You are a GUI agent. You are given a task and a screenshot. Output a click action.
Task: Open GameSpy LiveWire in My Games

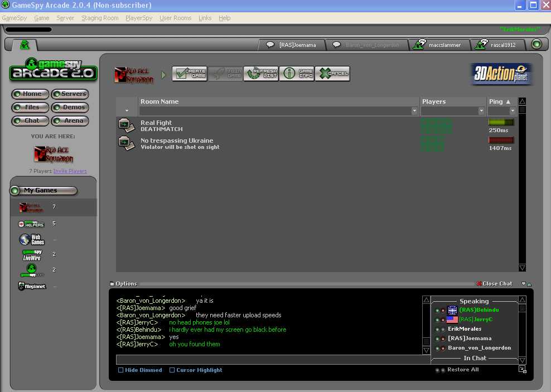click(x=32, y=255)
